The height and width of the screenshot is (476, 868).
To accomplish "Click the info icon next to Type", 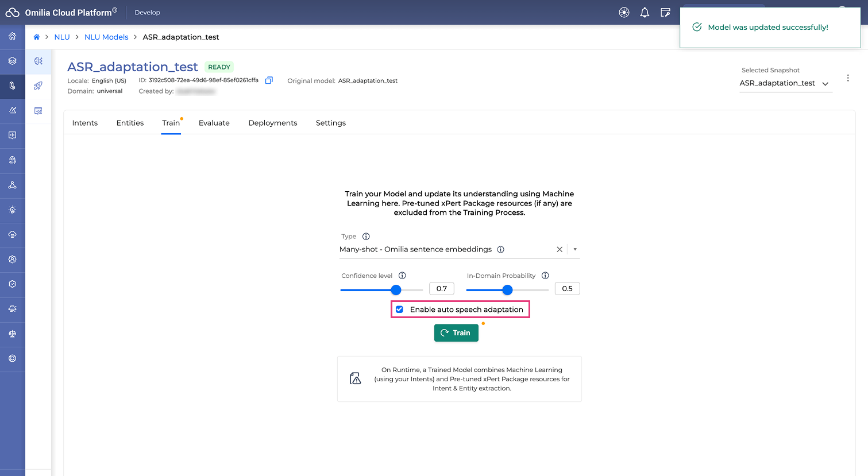I will coord(366,237).
